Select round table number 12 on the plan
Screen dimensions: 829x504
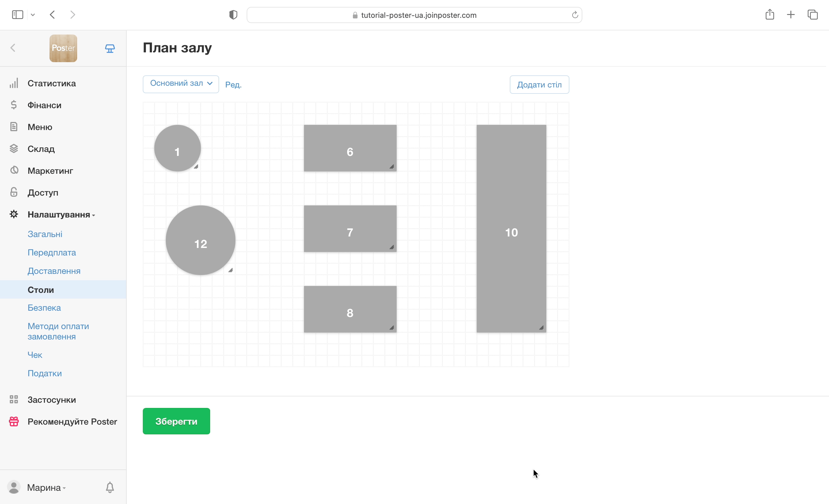tap(201, 240)
